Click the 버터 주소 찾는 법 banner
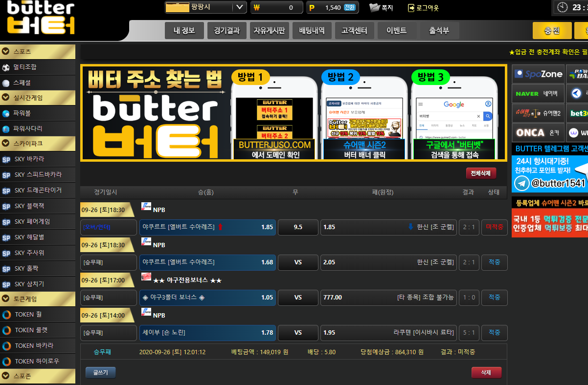The image size is (588, 385). 294,113
